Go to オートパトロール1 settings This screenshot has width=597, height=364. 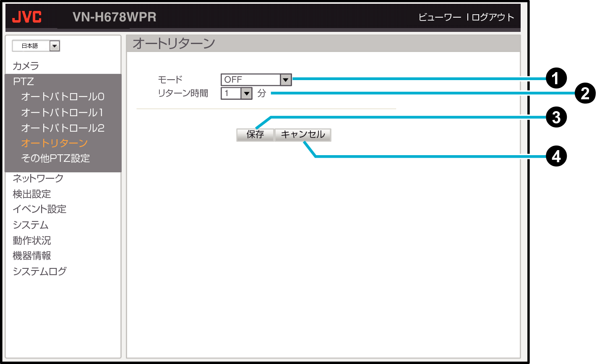point(62,112)
